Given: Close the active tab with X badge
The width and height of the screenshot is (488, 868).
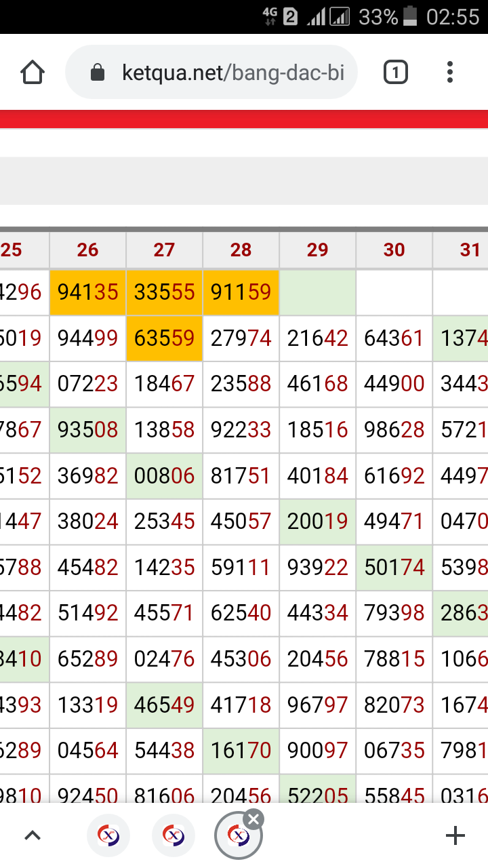Looking at the screenshot, I should click(x=253, y=820).
